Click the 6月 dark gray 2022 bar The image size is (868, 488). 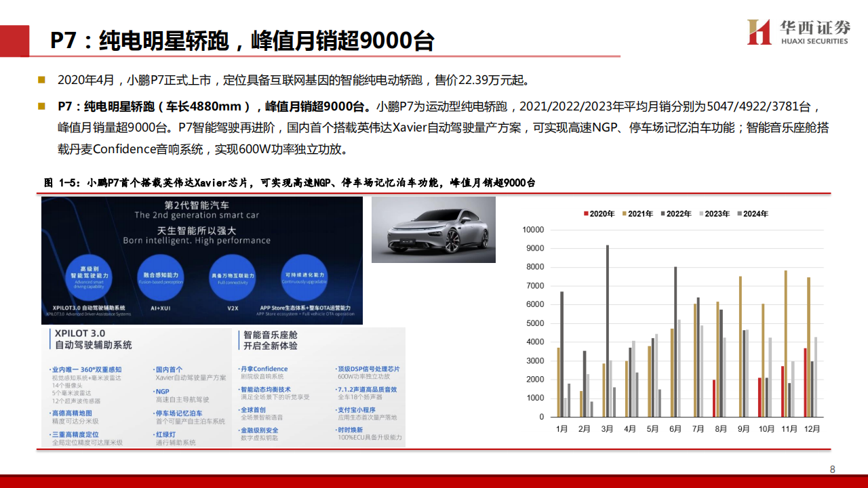[x=675, y=342]
